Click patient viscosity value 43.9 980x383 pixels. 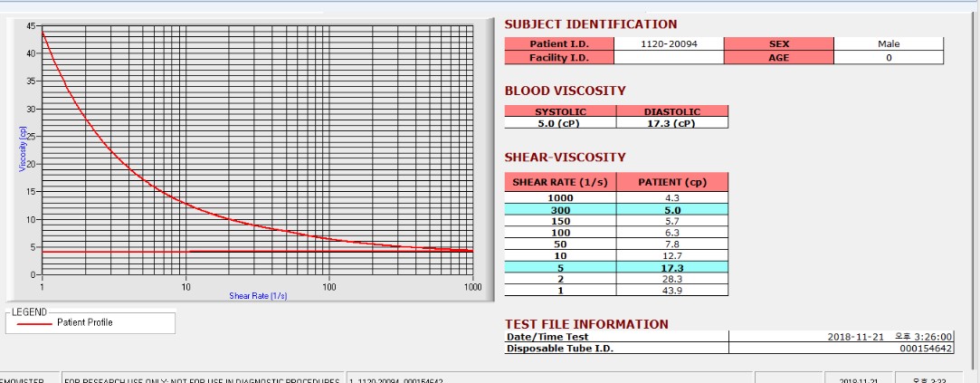671,291
